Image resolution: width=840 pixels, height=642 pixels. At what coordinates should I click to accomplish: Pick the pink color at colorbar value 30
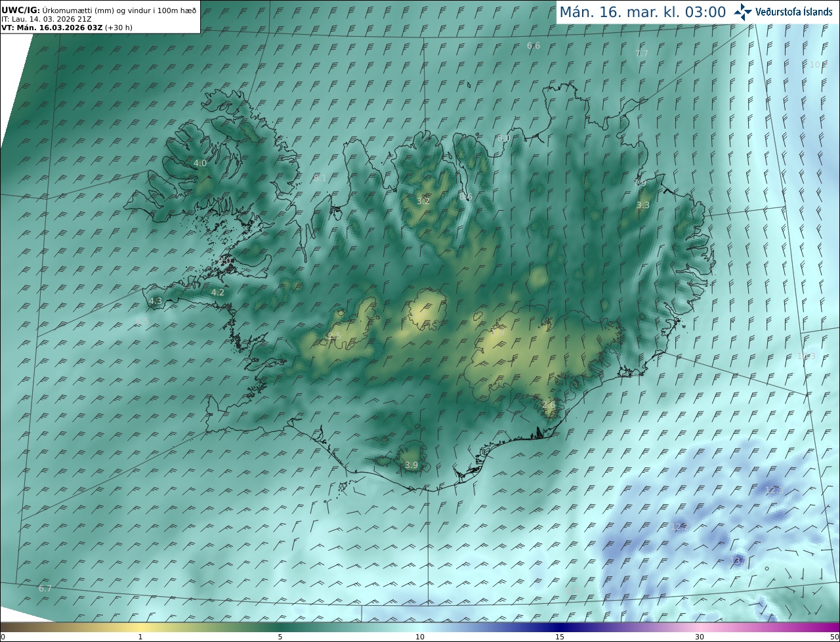click(x=700, y=627)
